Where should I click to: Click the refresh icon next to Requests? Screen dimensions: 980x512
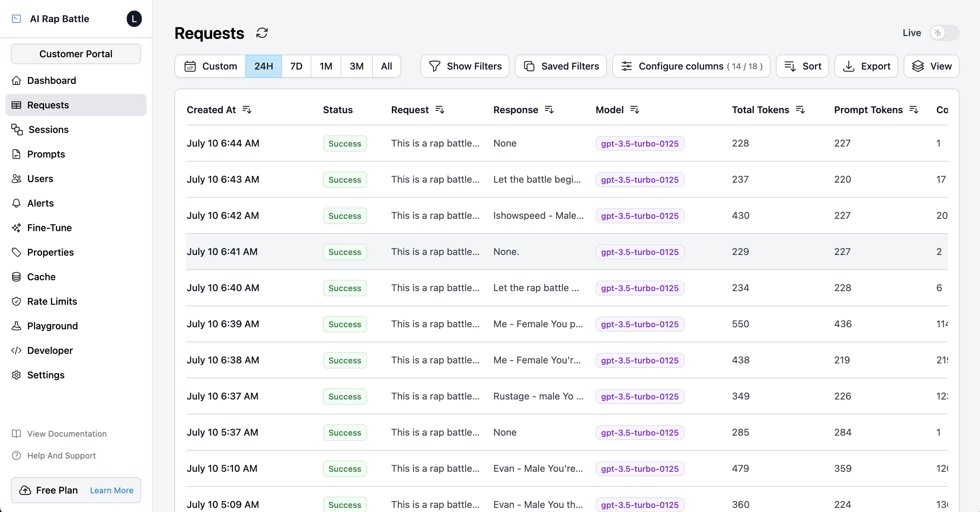[262, 33]
